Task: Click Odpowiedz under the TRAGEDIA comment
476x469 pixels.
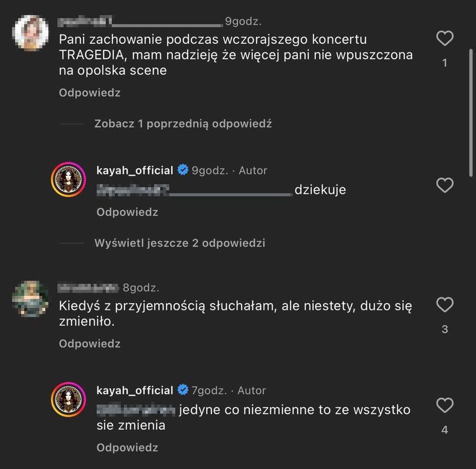Action: [90, 93]
